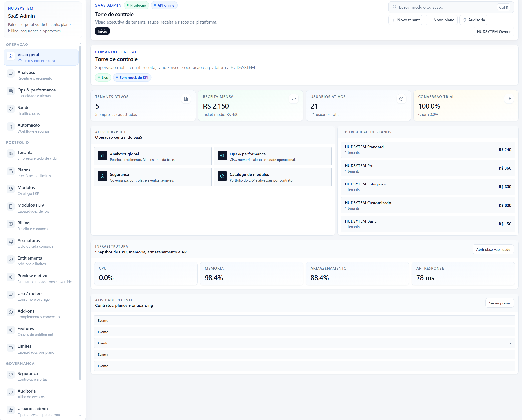Open the Seguranca quick access card
Image resolution: width=522 pixels, height=420 pixels.
[153, 177]
